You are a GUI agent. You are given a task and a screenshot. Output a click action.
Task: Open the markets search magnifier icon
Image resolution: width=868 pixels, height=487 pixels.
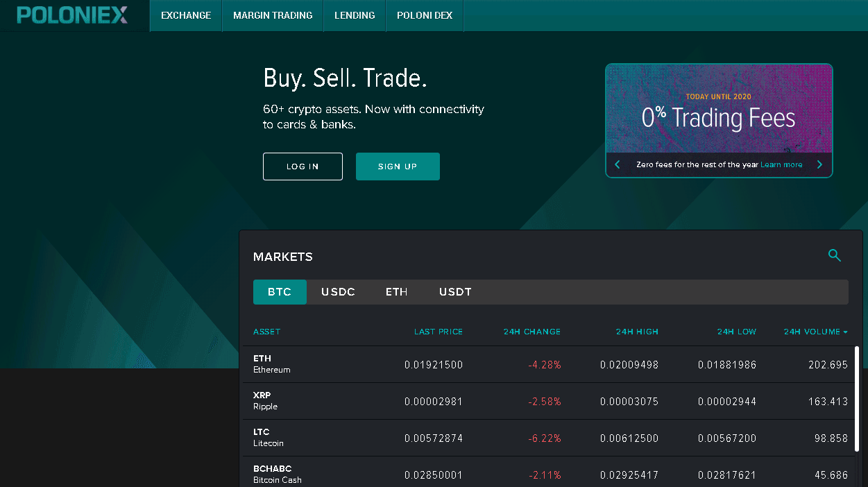(x=835, y=255)
